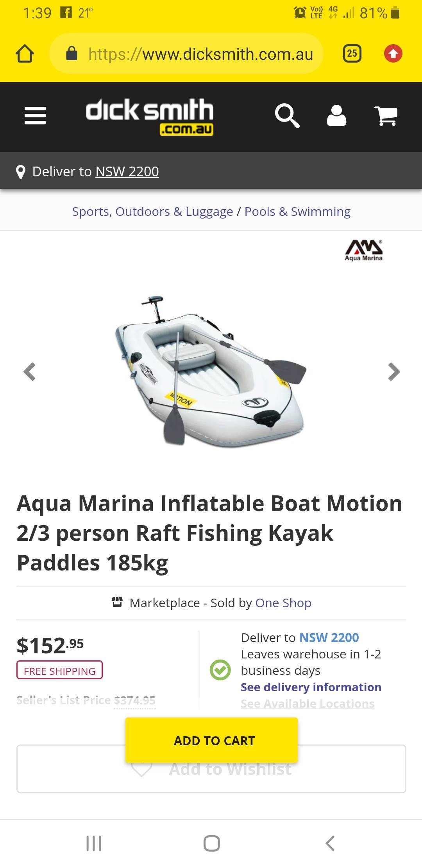The height and width of the screenshot is (868, 422).
Task: Tap the inflatable boat product image
Action: (211, 371)
